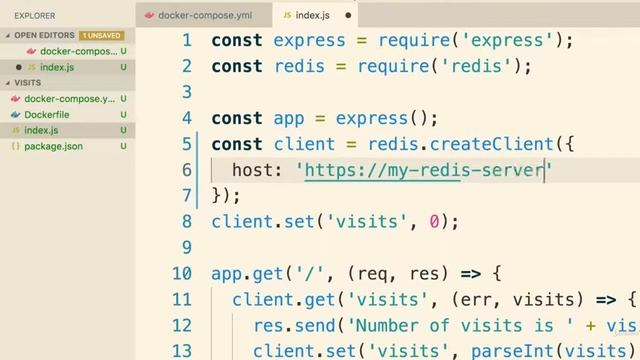The width and height of the screenshot is (640, 360).
Task: Click the 'express' string on line 1
Action: [x=507, y=40]
